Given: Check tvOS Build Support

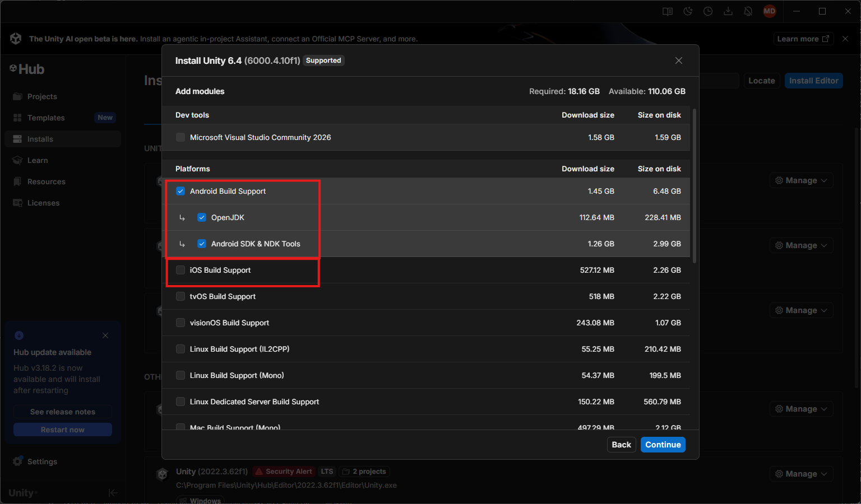Looking at the screenshot, I should [180, 296].
